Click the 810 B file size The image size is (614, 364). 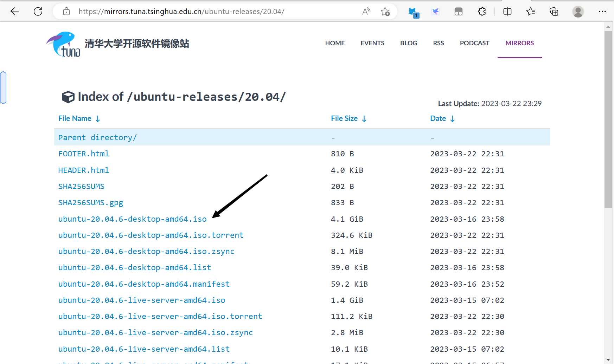tap(342, 154)
